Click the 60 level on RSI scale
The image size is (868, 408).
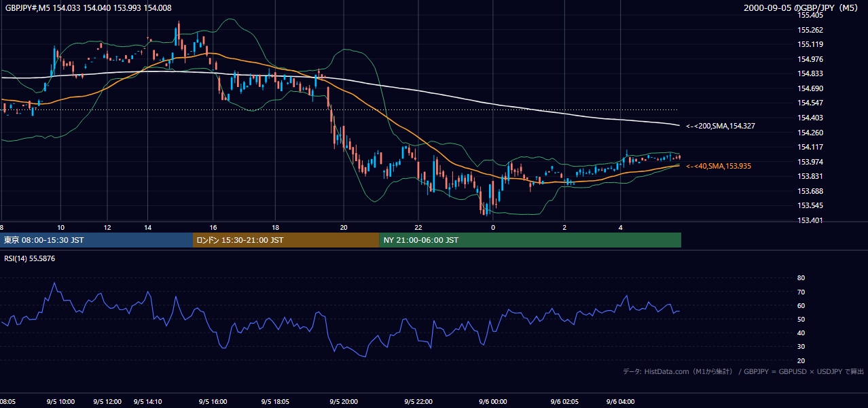tap(801, 305)
